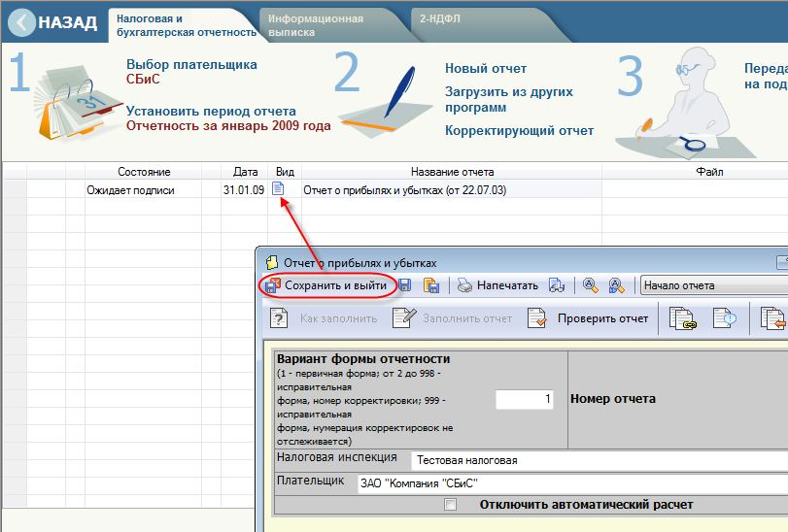The height and width of the screenshot is (532, 788).
Task: Click the round back arrow icon beside НАЗАД
Action: click(x=22, y=23)
